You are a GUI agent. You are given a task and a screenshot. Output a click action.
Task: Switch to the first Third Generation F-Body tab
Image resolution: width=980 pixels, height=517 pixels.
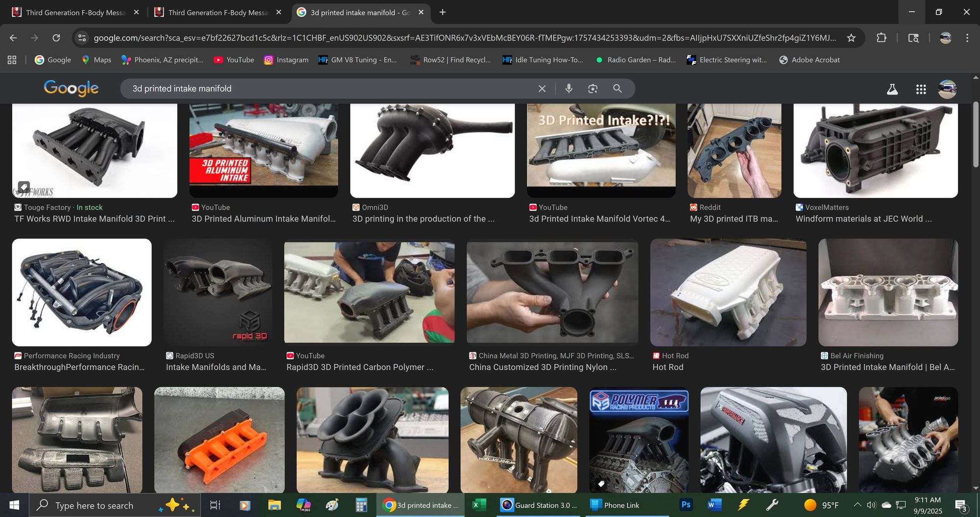tap(73, 12)
